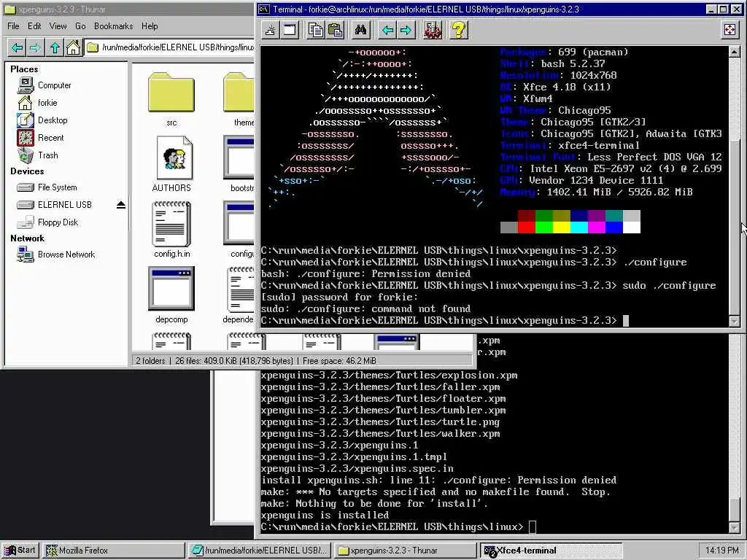Open Thunar View menu
The width and height of the screenshot is (747, 560).
tap(58, 26)
